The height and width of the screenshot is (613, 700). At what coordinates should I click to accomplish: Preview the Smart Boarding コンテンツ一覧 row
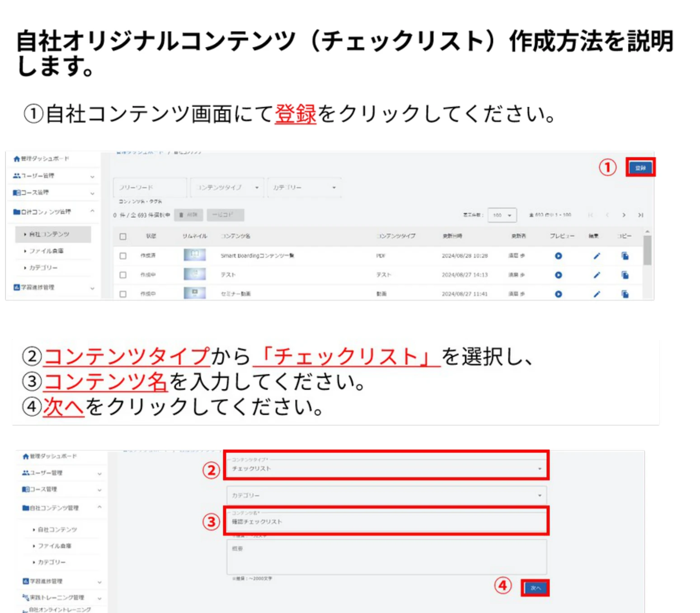click(559, 256)
